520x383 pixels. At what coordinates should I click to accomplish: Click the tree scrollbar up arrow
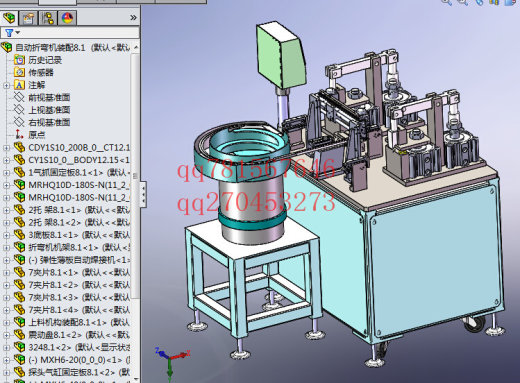tap(136, 47)
